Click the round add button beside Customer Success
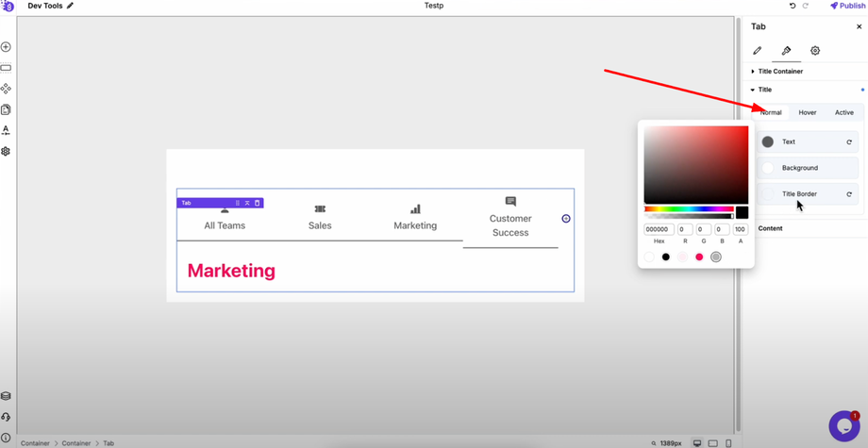 (x=566, y=219)
